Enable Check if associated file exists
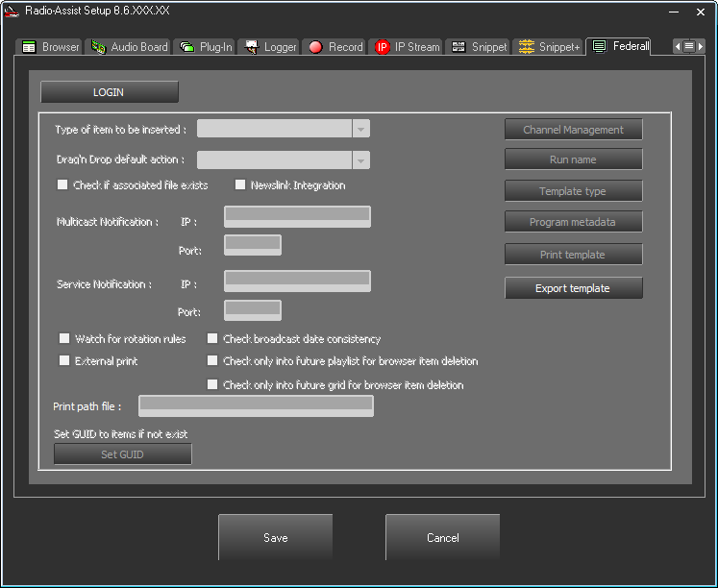The width and height of the screenshot is (718, 588). [63, 185]
